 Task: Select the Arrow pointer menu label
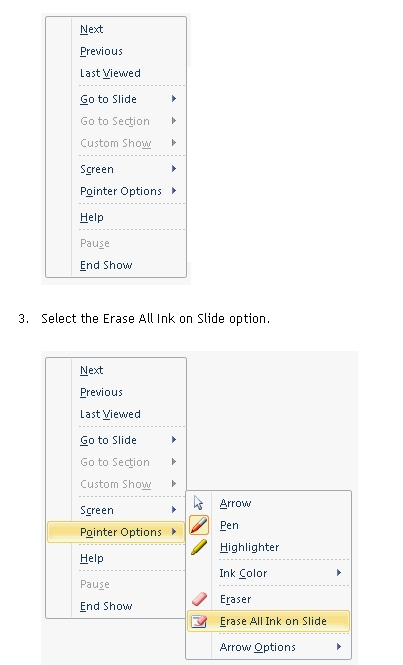tap(235, 503)
